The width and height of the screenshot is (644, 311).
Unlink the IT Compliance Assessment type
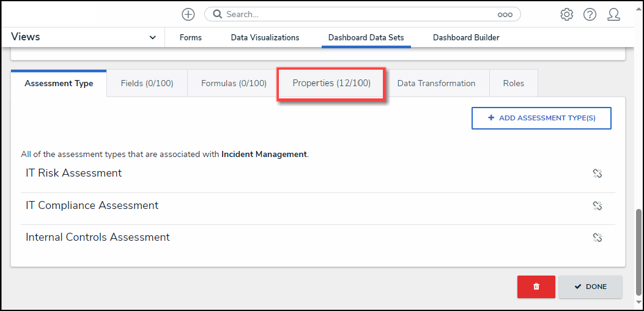click(x=598, y=205)
